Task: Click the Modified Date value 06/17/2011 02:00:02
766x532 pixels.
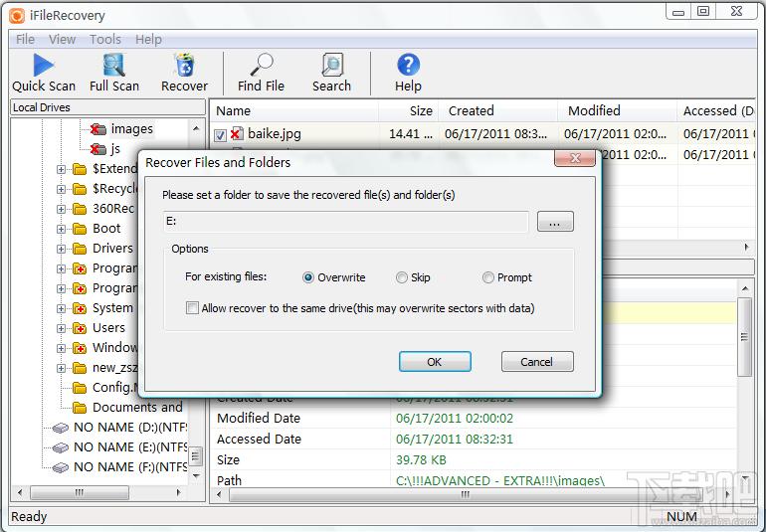Action: 455,419
